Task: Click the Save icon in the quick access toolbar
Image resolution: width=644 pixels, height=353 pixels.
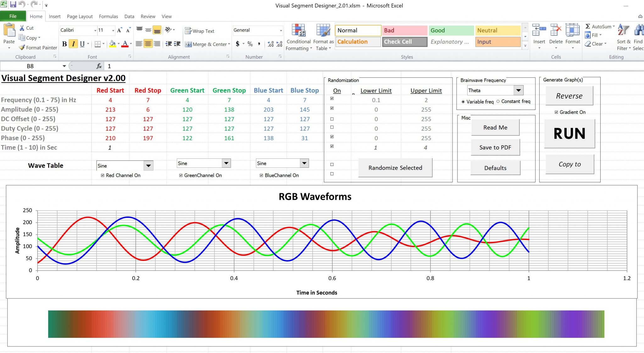Action: (x=13, y=5)
